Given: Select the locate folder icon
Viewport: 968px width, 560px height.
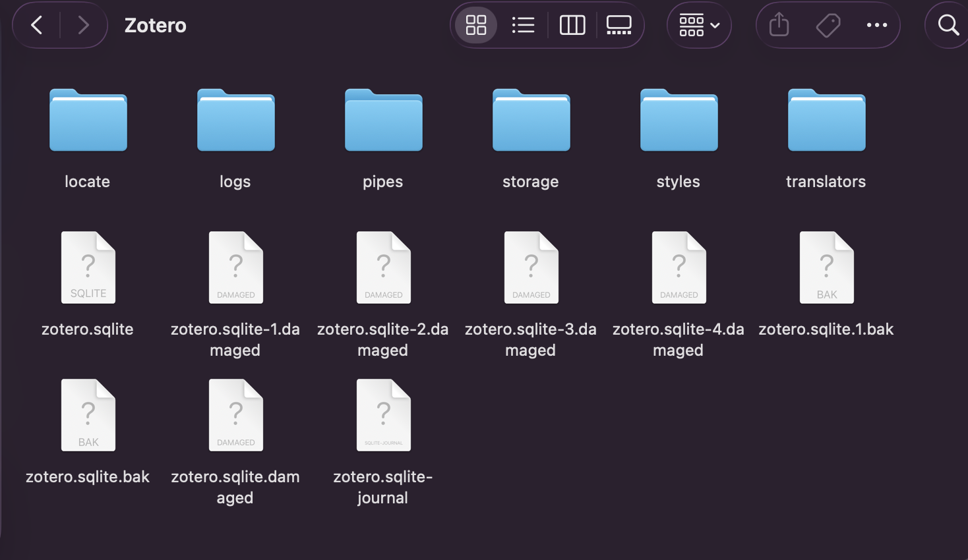Looking at the screenshot, I should tap(88, 120).
